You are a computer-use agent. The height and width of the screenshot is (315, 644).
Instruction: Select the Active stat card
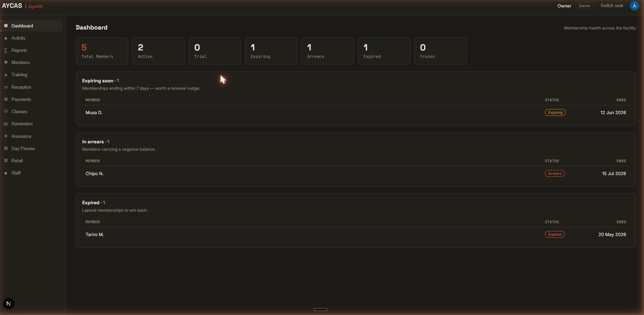coord(158,51)
